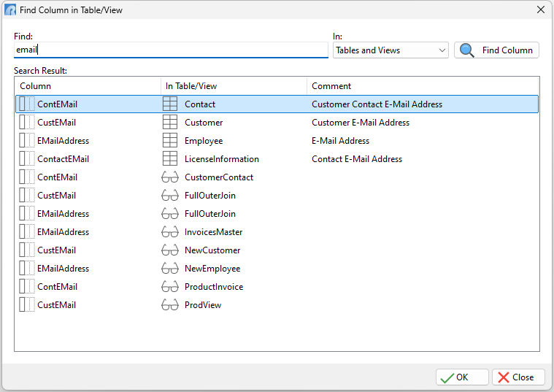
Task: Click the E-Mail Address comment for Employee
Action: coord(341,141)
